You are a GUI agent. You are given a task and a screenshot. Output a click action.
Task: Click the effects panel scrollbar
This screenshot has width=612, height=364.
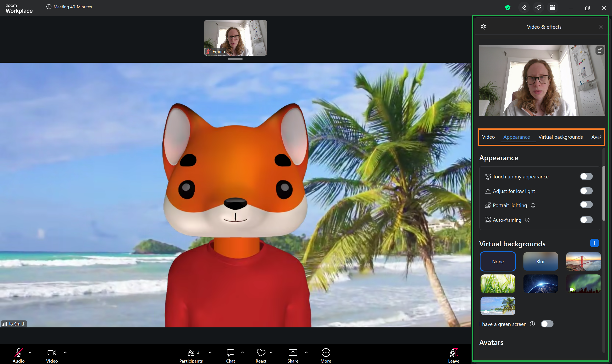coord(604,193)
